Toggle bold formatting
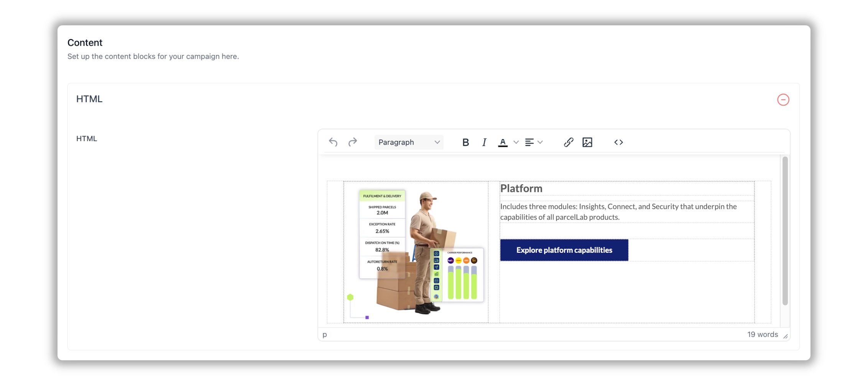Image resolution: width=868 pixels, height=386 pixels. (465, 142)
